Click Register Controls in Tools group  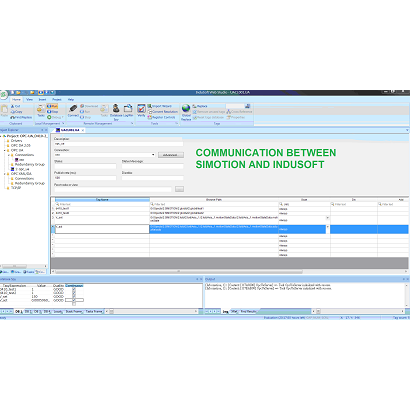tap(161, 117)
